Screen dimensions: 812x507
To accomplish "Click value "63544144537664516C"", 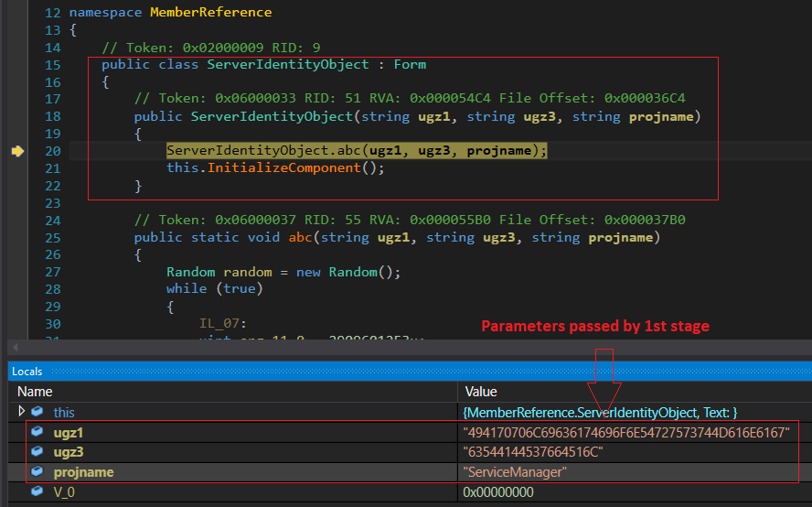I will coord(533,452).
